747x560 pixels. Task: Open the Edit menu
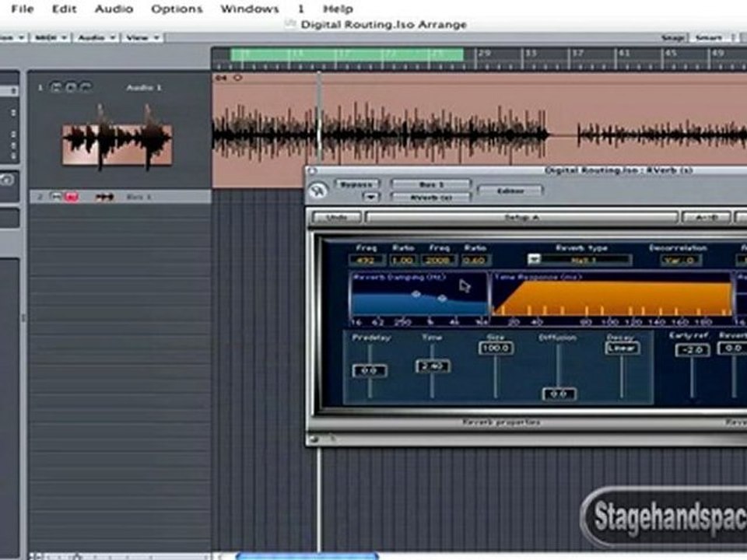click(65, 9)
